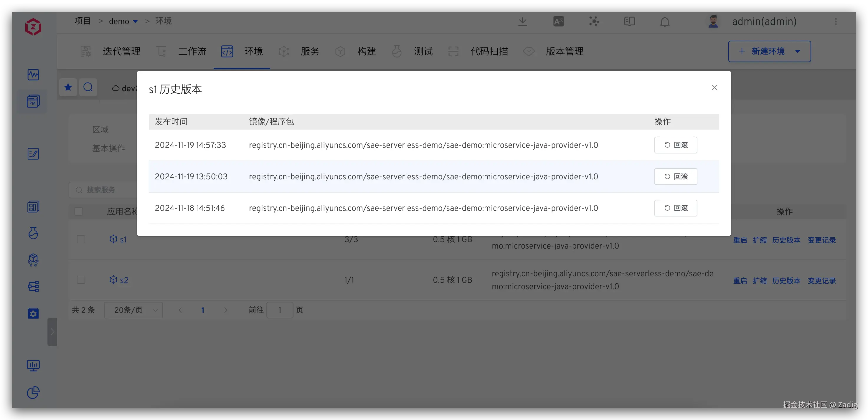868x420 pixels.
Task: Open the language translation icon
Action: point(558,22)
